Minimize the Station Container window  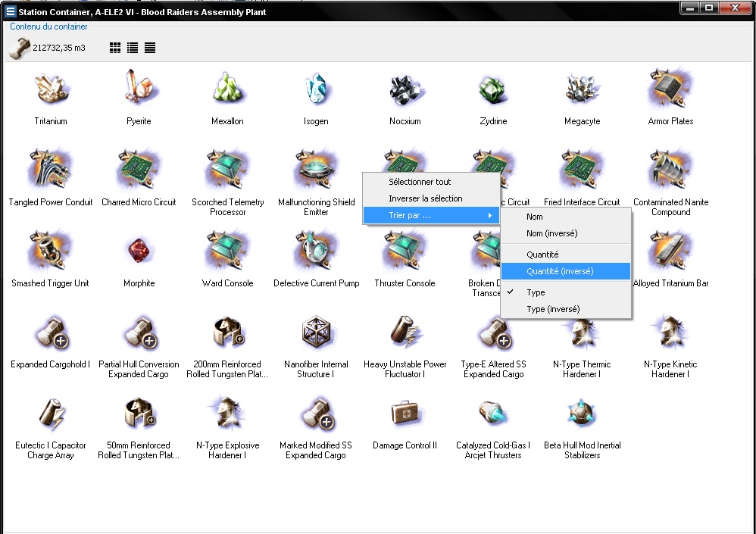(x=691, y=8)
